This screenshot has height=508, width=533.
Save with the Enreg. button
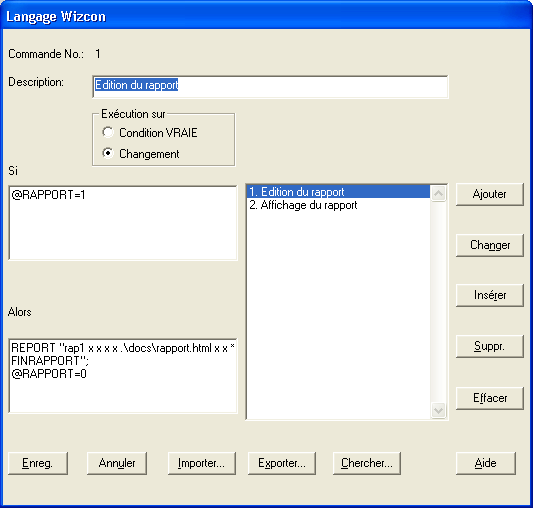click(x=38, y=463)
